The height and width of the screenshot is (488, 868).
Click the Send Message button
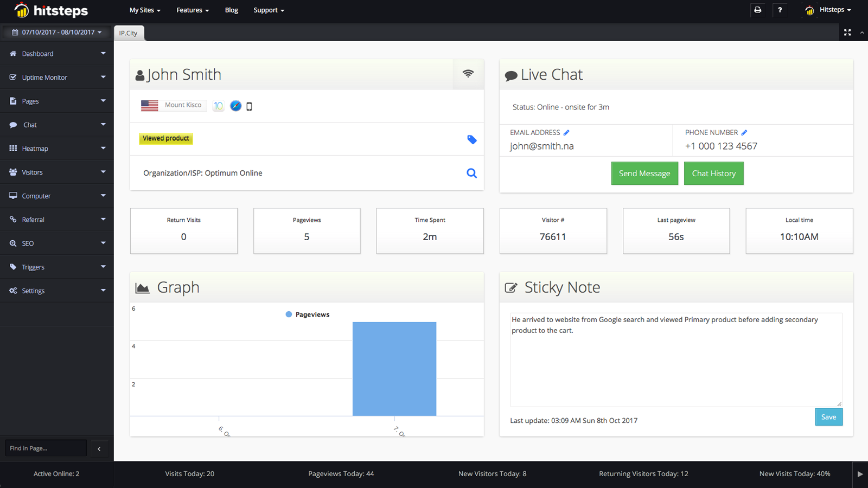click(644, 173)
